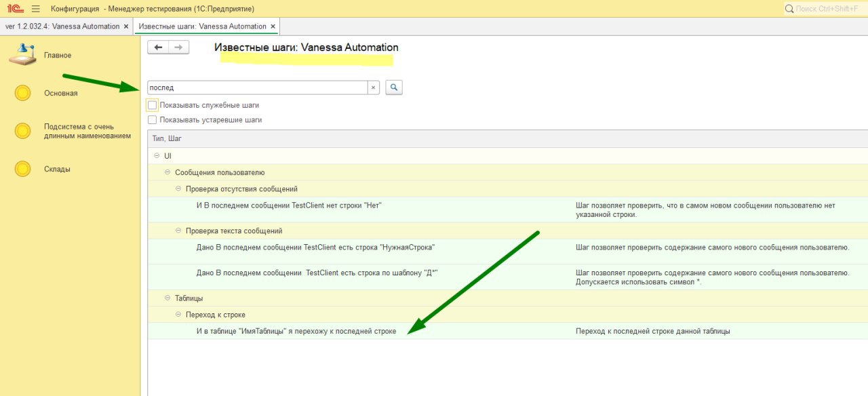Screen dimensions: 868x396
Task: Clear the search field with the x
Action: coord(373,87)
